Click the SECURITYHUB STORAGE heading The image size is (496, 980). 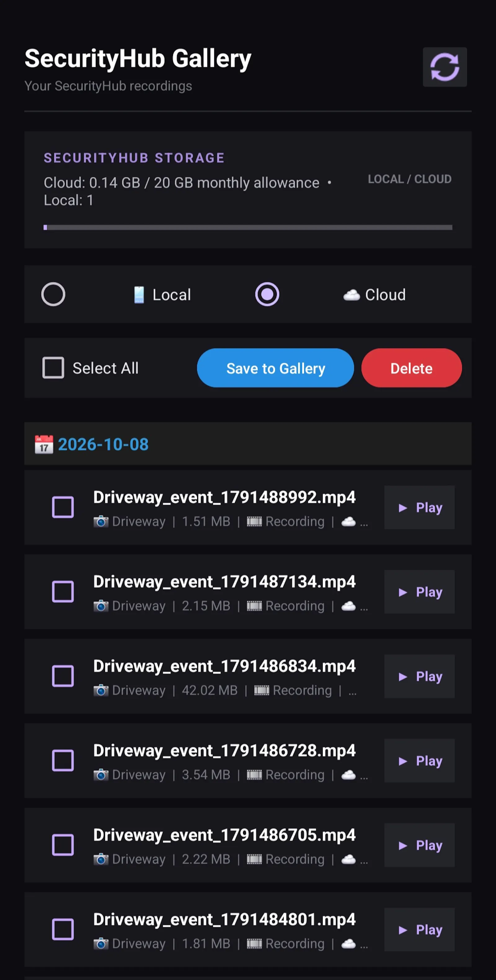pos(134,158)
